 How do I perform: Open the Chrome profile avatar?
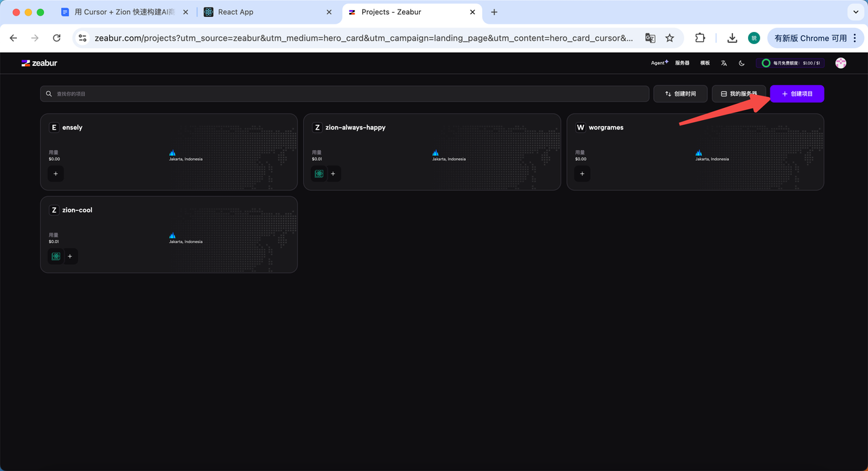pyautogui.click(x=754, y=38)
